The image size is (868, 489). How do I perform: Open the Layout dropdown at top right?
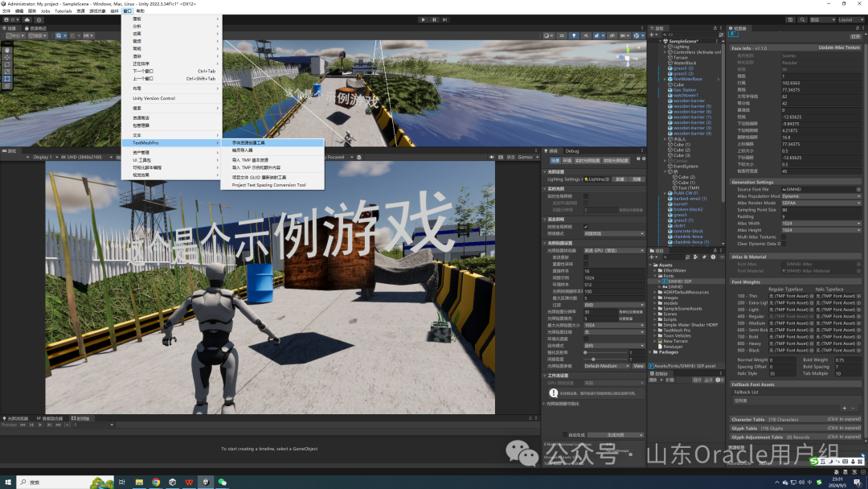click(x=850, y=19)
